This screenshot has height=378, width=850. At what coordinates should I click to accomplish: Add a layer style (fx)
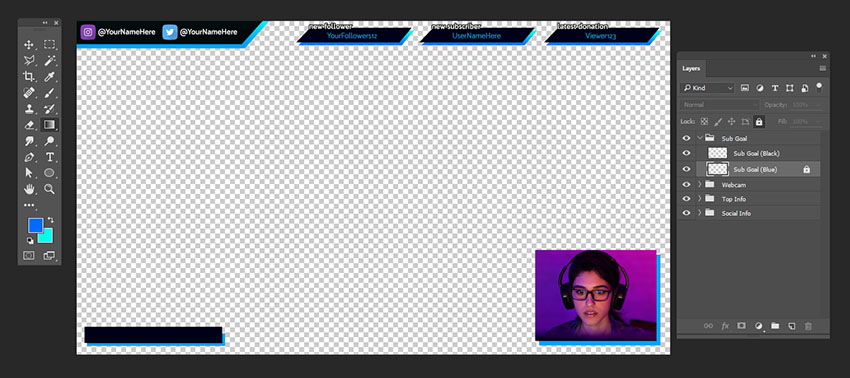tap(725, 326)
